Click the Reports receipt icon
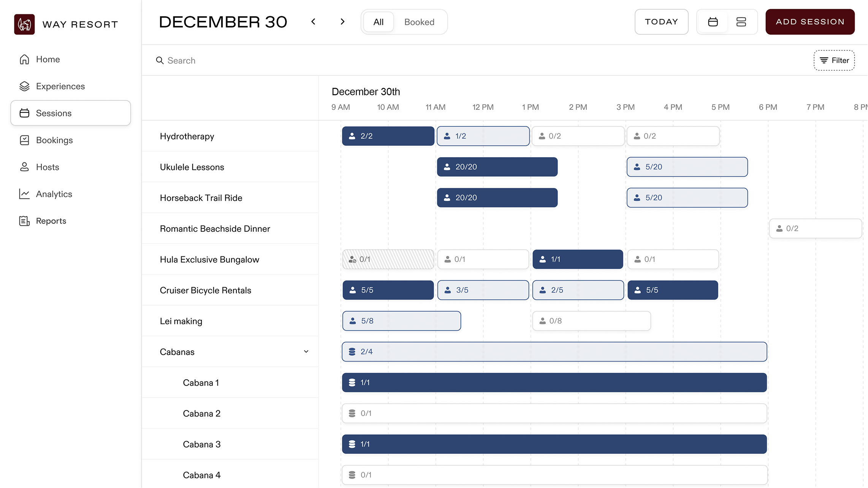868x488 pixels. tap(24, 221)
